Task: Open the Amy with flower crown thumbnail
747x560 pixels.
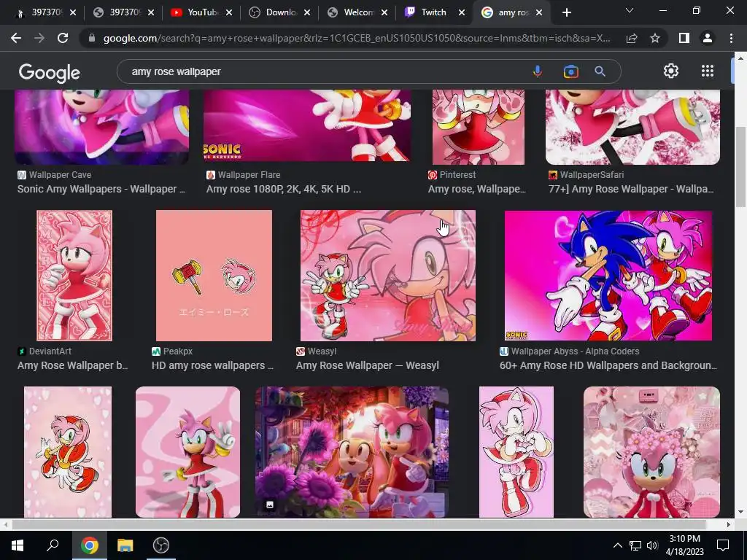Action: tap(651, 452)
